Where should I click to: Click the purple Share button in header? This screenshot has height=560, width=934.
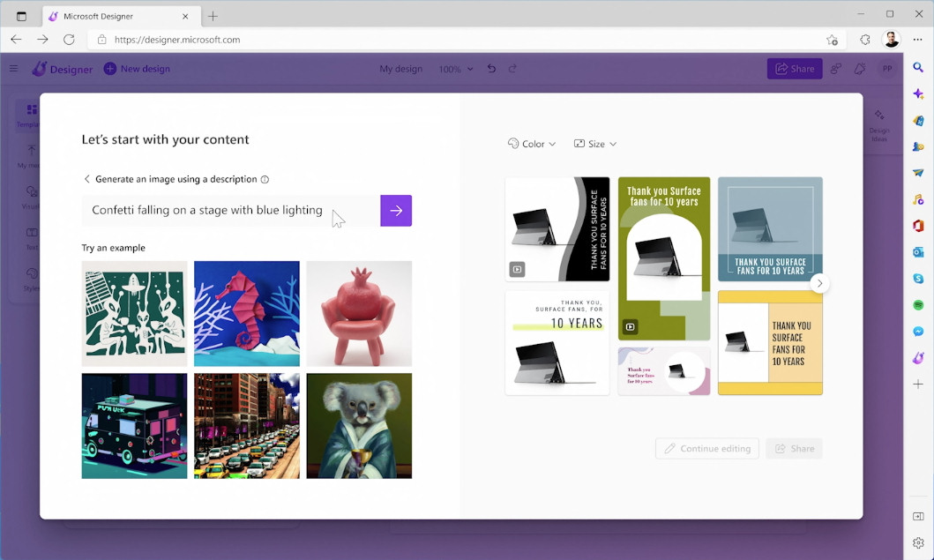795,69
